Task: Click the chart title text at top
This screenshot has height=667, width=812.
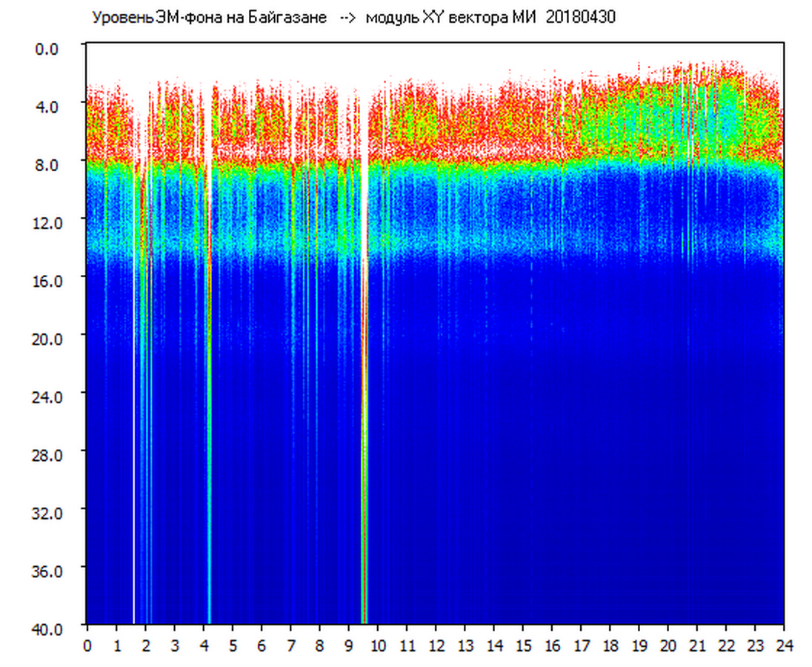Action: tap(352, 18)
